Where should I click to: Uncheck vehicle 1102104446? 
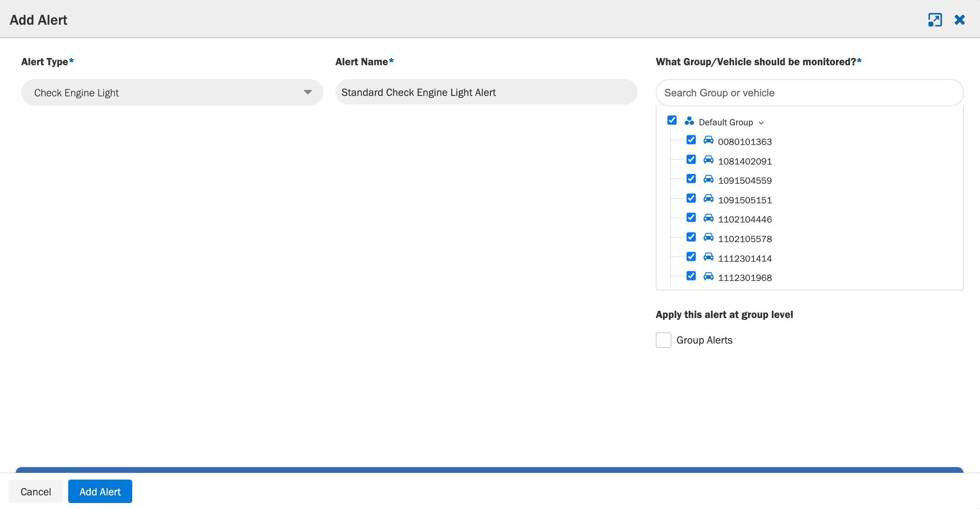691,217
